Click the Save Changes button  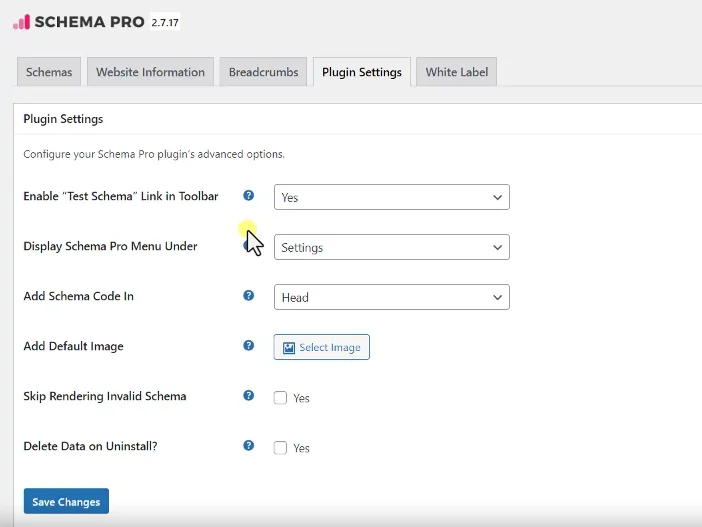[x=66, y=501]
